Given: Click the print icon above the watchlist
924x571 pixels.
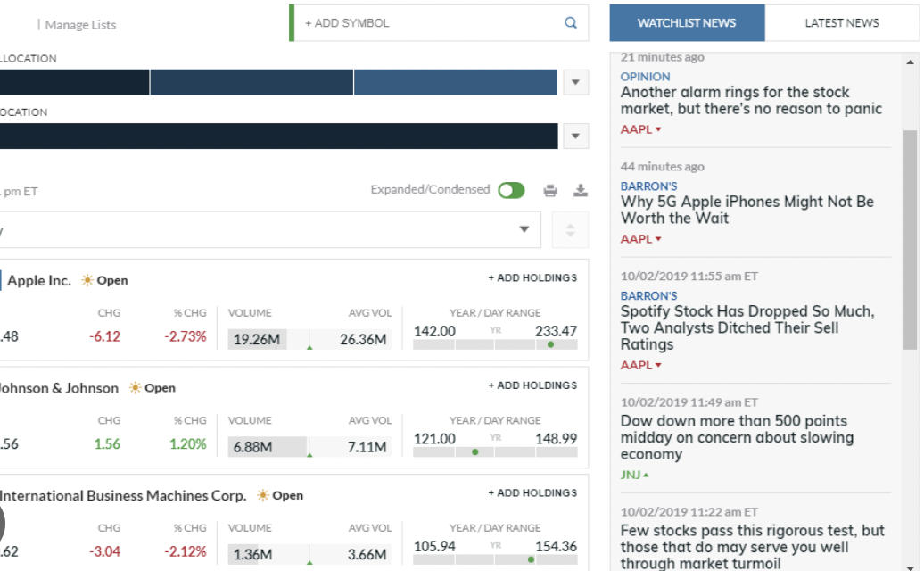Looking at the screenshot, I should pos(550,189).
